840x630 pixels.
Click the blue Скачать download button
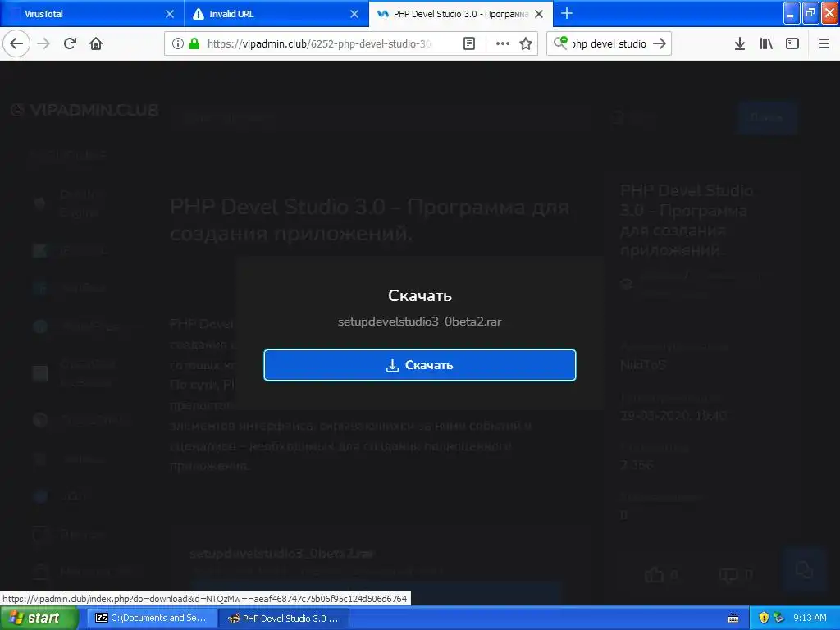419,365
